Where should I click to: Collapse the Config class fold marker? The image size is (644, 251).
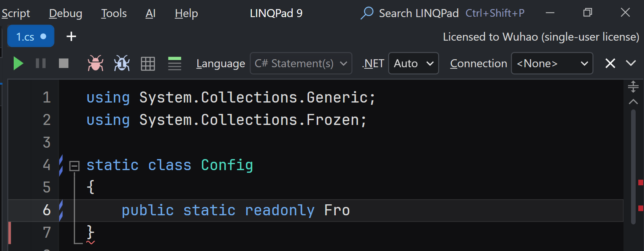tap(75, 166)
